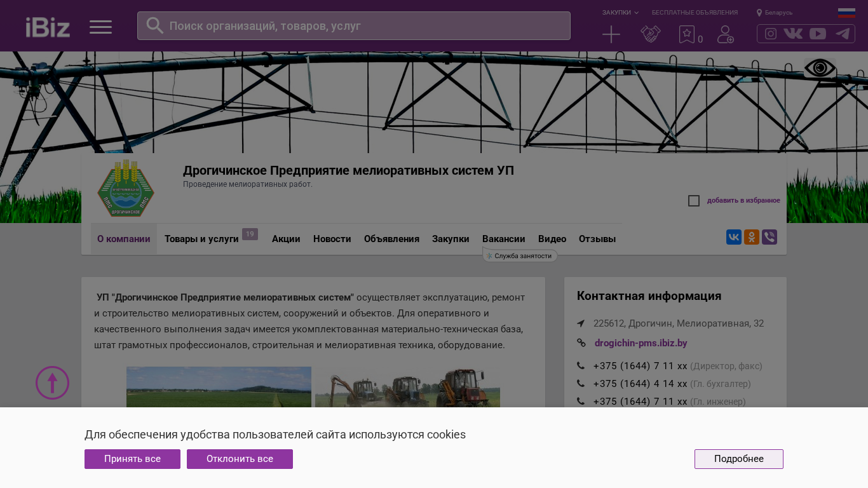
Task: Open the VK icon in header
Action: coord(793,34)
